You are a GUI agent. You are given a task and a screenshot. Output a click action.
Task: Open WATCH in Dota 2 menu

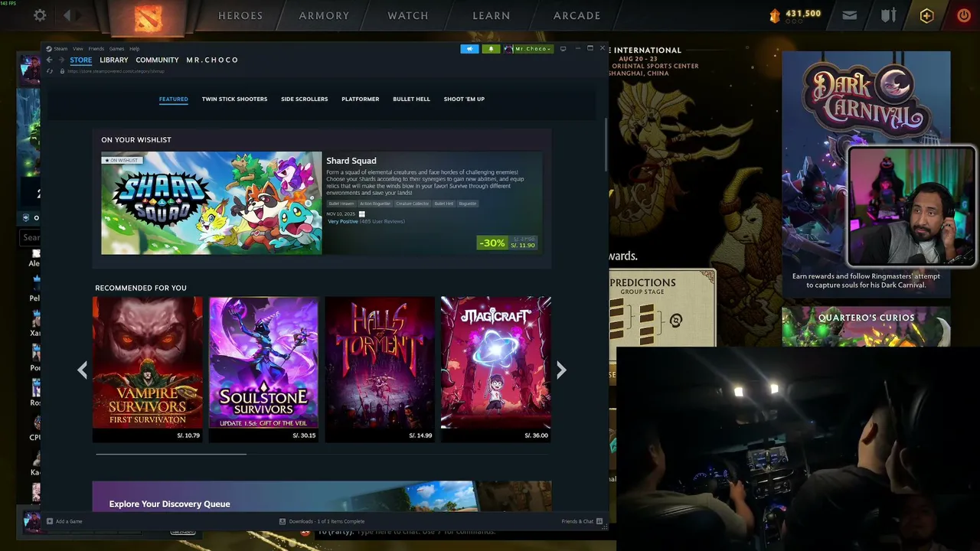[408, 15]
